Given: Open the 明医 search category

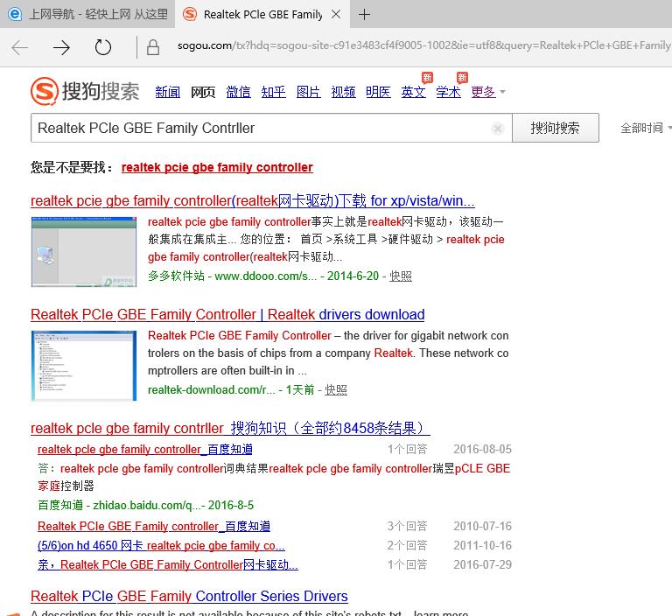Looking at the screenshot, I should 378,92.
